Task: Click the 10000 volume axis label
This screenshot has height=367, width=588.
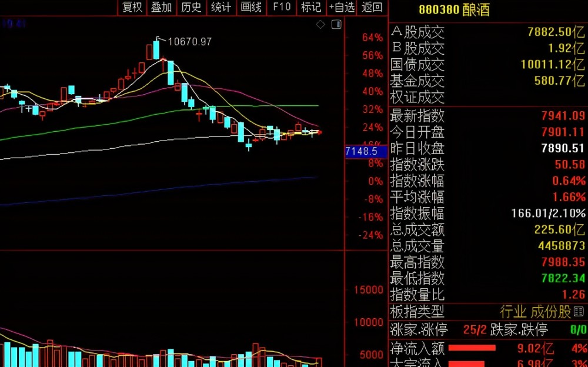Action: 369,322
